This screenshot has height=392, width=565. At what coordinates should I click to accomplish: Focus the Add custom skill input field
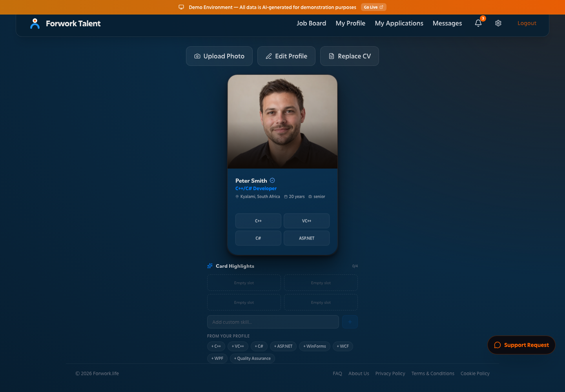(273, 322)
